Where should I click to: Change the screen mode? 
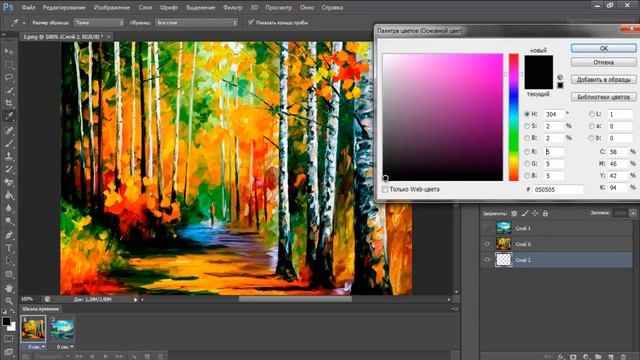[x=9, y=351]
